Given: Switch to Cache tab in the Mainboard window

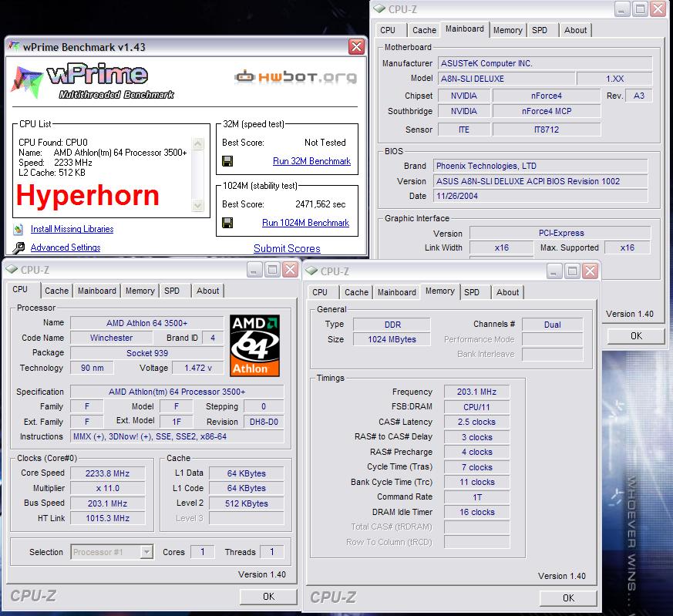Looking at the screenshot, I should pos(424,30).
